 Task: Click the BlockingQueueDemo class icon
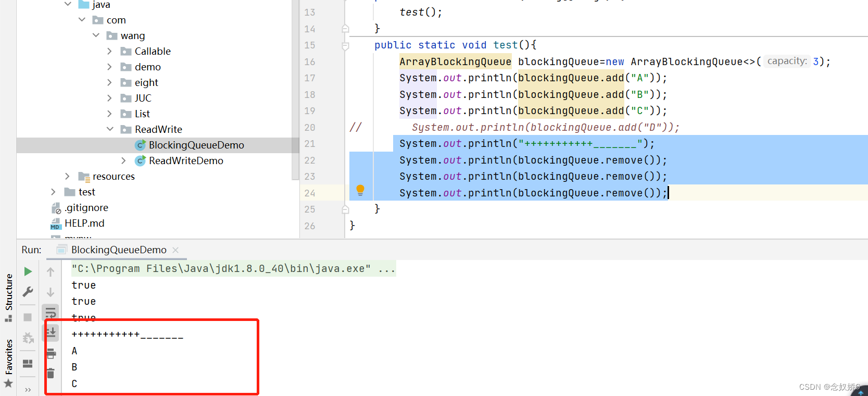coord(140,145)
